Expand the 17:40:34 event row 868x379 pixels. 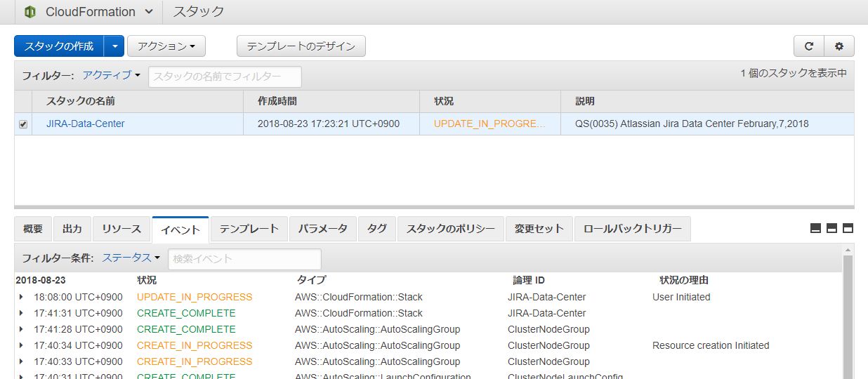point(21,345)
